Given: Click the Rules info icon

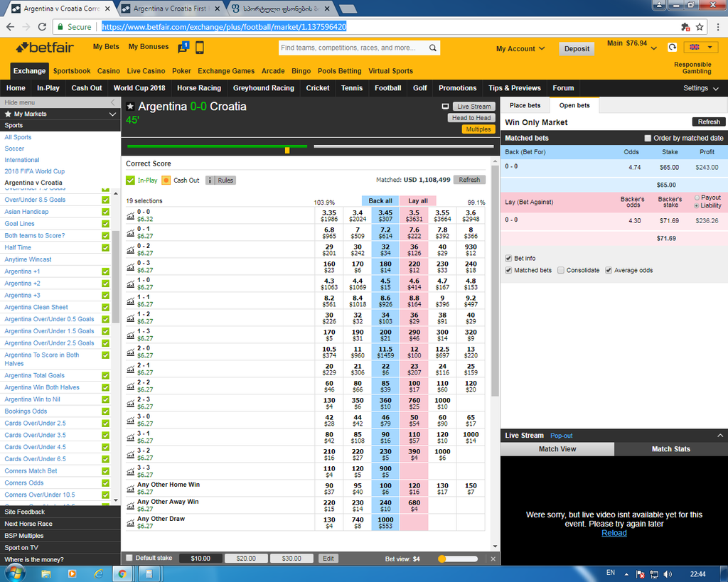Looking at the screenshot, I should click(210, 180).
